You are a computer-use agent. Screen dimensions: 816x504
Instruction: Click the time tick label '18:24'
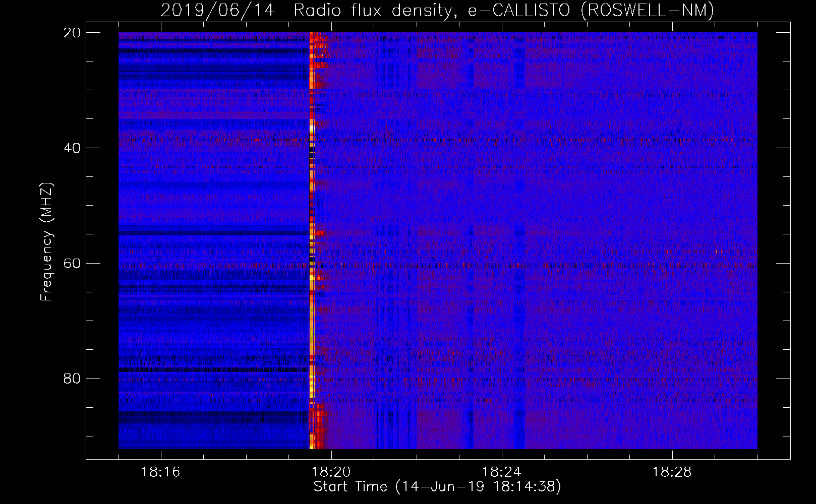tap(502, 472)
